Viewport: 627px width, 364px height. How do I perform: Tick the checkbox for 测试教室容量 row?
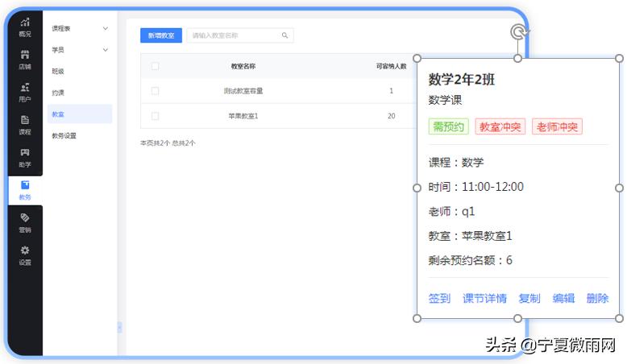click(156, 91)
